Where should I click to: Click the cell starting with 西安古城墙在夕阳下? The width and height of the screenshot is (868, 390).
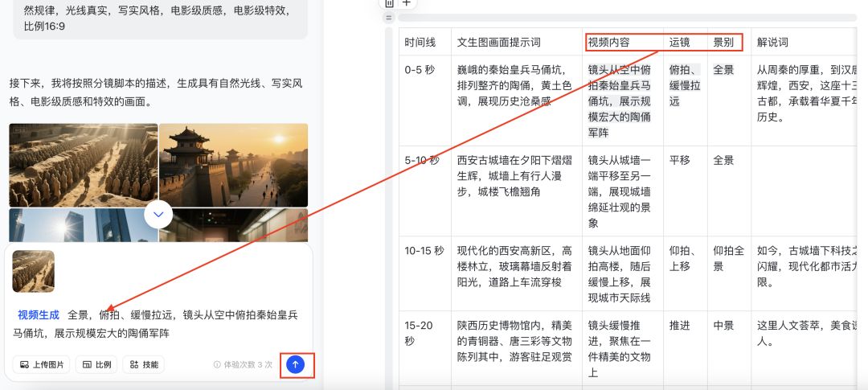517,191
